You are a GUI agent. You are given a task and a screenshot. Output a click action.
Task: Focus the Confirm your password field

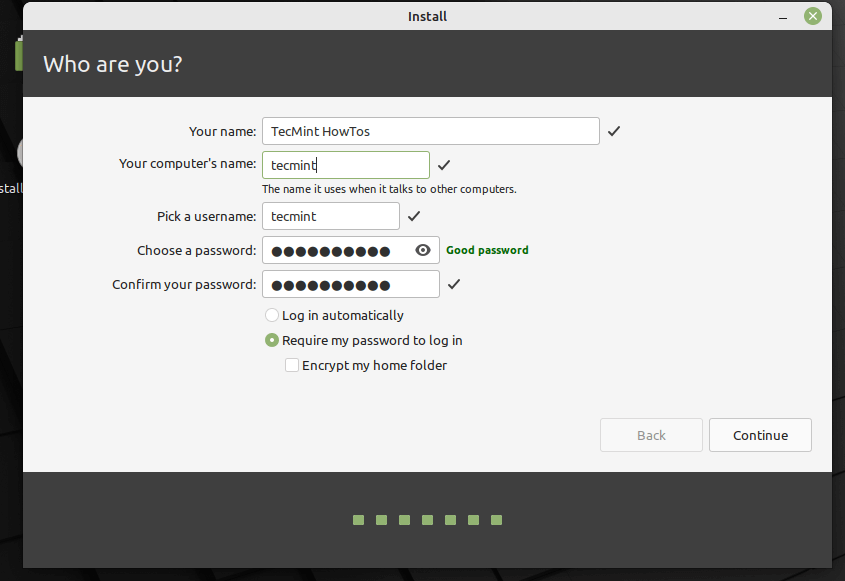pyautogui.click(x=350, y=284)
